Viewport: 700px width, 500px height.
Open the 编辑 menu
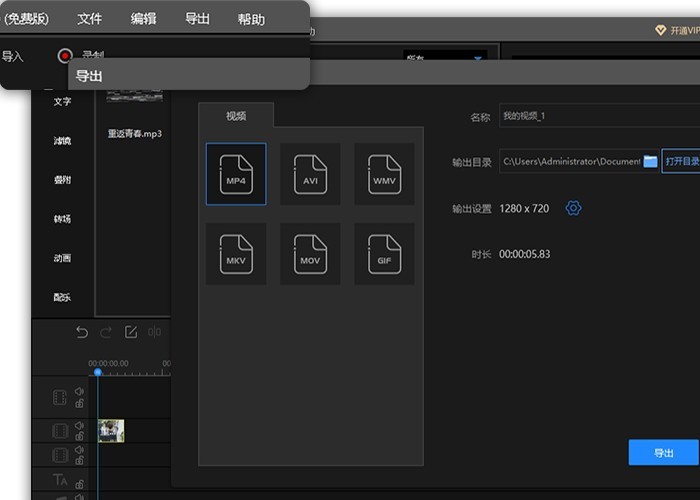coord(144,19)
